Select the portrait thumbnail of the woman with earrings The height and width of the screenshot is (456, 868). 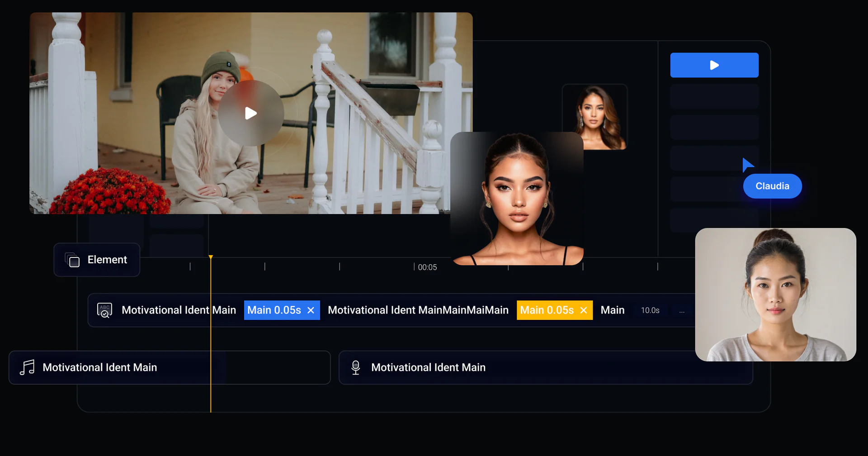(594, 116)
